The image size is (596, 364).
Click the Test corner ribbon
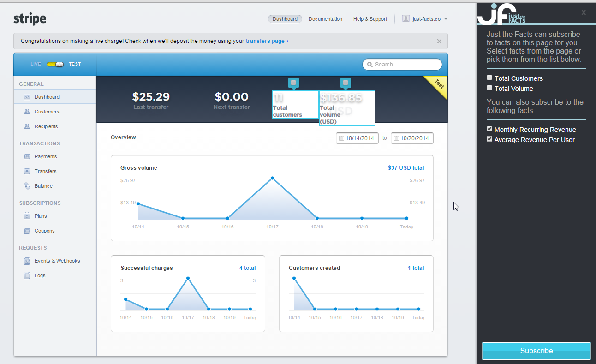(439, 86)
